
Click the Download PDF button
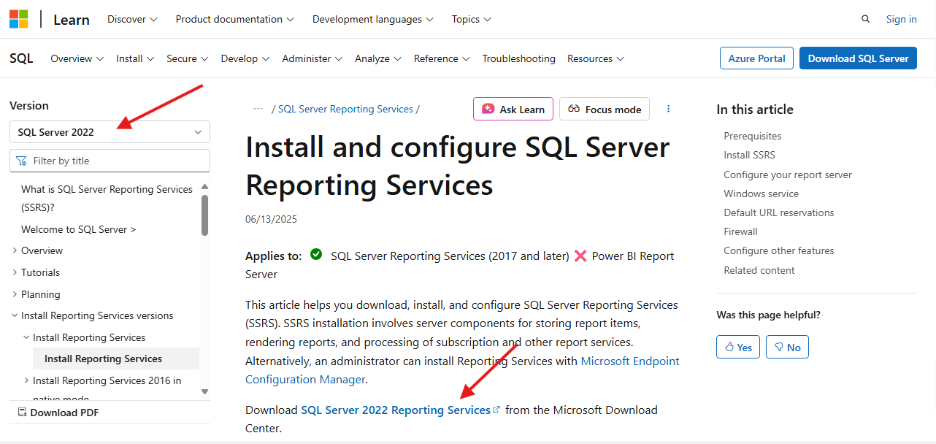(58, 412)
